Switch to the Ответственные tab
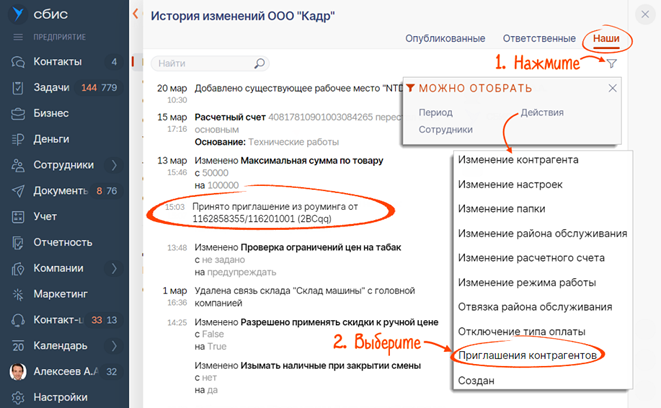Screen dimensions: 661x408 pos(540,38)
